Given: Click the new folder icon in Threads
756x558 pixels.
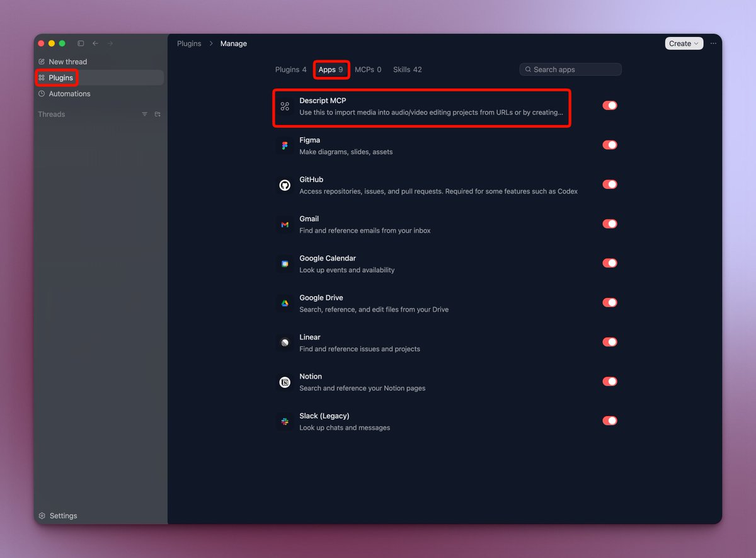Looking at the screenshot, I should point(157,114).
